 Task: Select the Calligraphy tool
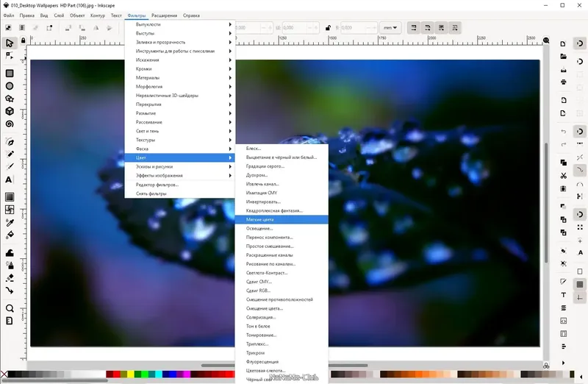coord(10,166)
